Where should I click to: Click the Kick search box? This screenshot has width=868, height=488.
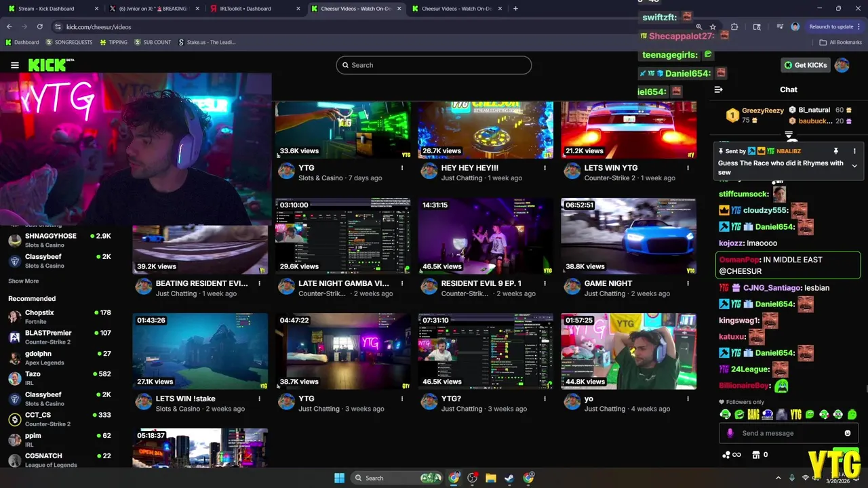click(x=434, y=65)
